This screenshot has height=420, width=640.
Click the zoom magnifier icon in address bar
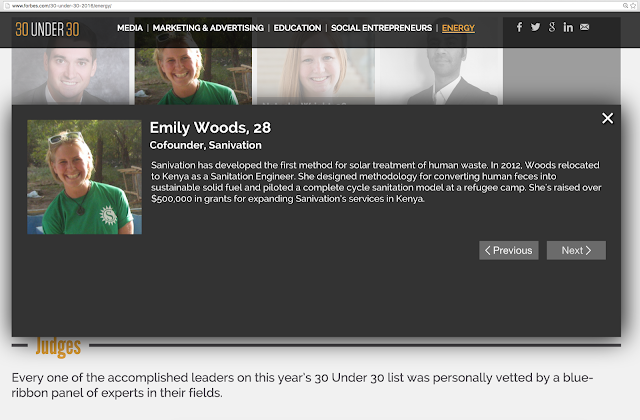625,6
